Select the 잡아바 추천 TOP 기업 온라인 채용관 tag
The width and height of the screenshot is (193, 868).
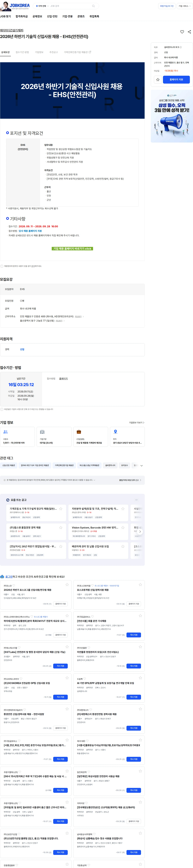(x=35, y=465)
